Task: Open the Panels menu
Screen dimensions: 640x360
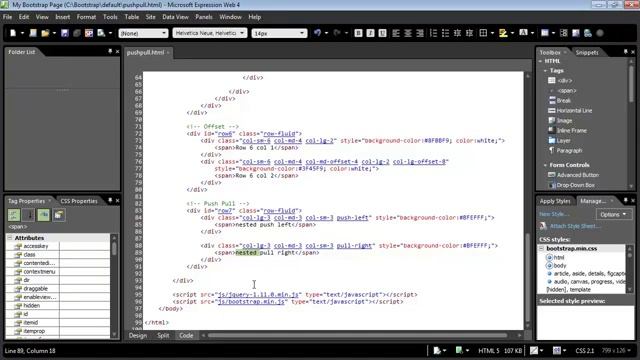Action: click(x=204, y=17)
